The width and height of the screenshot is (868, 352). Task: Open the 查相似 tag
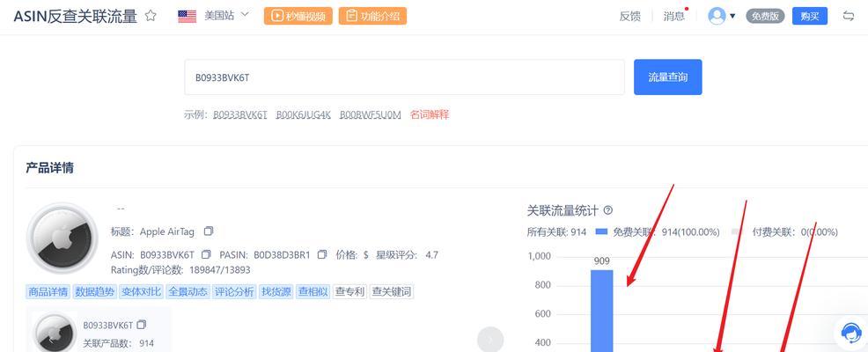pyautogui.click(x=313, y=291)
